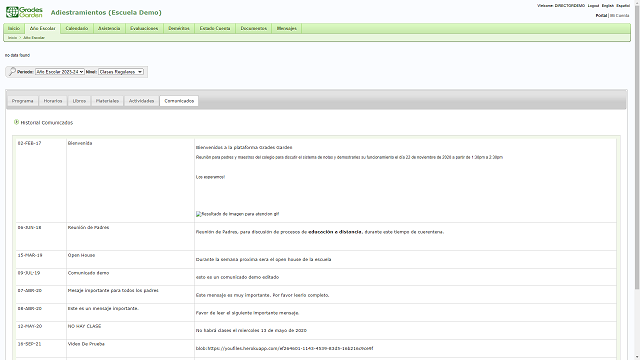Image resolution: width=640 pixels, height=360 pixels.
Task: Click the No habrá clases message text
Action: [x=251, y=330]
